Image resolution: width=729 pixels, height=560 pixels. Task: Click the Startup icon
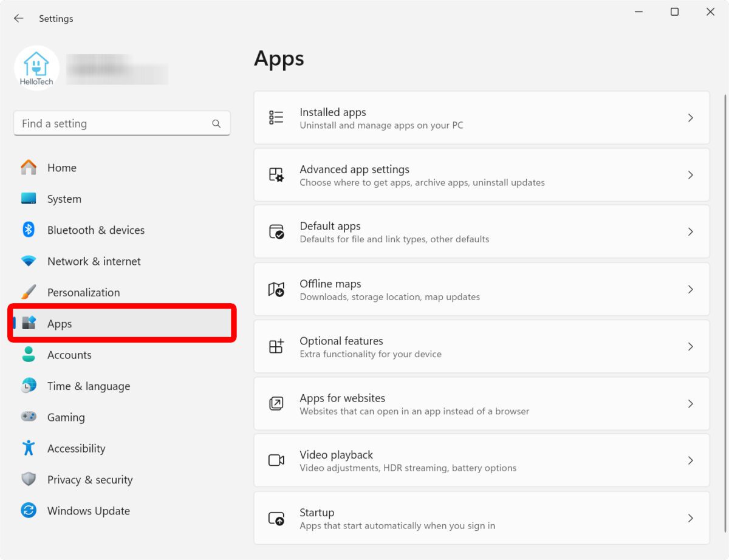(x=276, y=518)
